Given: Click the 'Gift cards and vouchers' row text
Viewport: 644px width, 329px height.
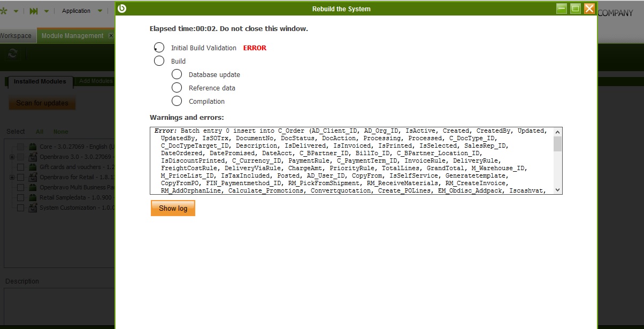Looking at the screenshot, I should [77, 167].
